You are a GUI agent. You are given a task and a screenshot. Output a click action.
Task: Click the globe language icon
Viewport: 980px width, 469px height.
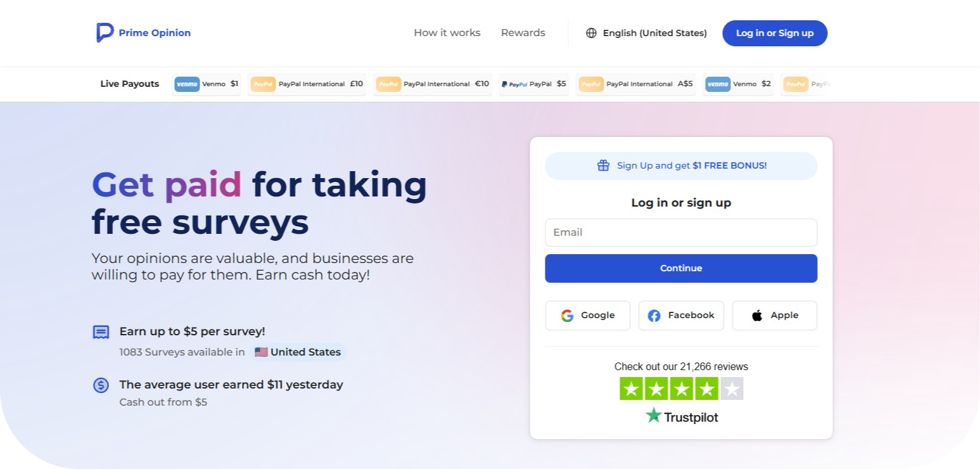tap(591, 33)
